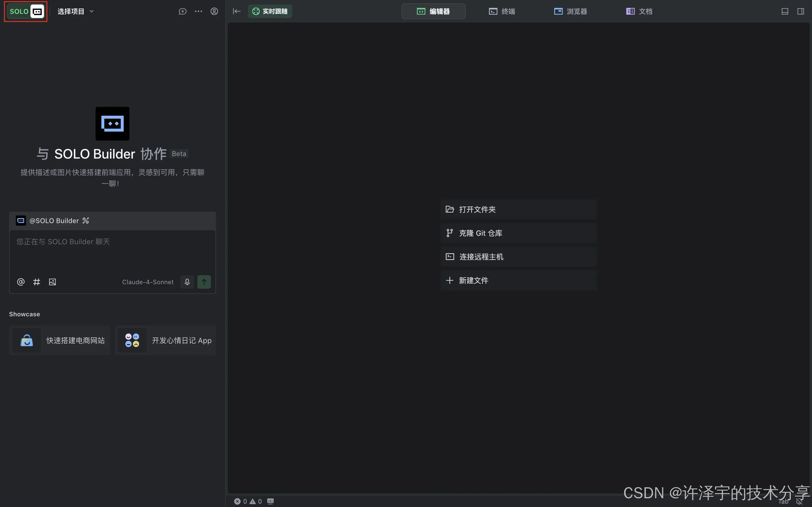
Task: Click the user account icon
Action: pyautogui.click(x=214, y=11)
